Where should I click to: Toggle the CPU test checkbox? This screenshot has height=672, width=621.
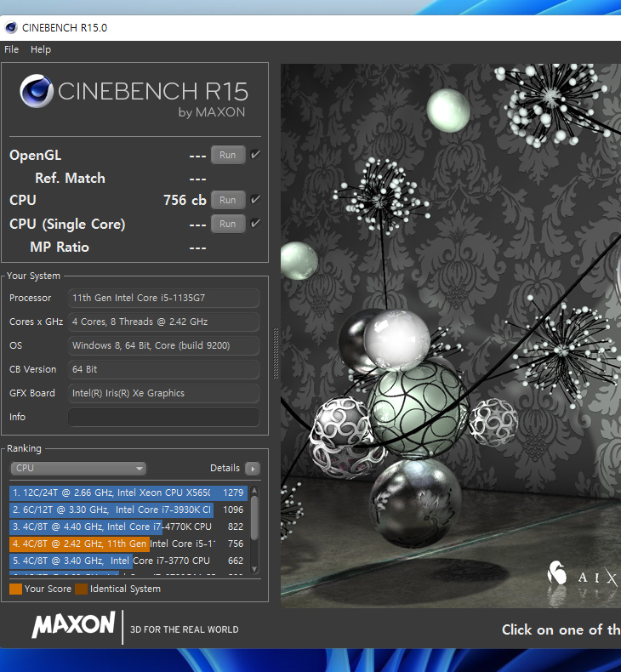(x=255, y=200)
